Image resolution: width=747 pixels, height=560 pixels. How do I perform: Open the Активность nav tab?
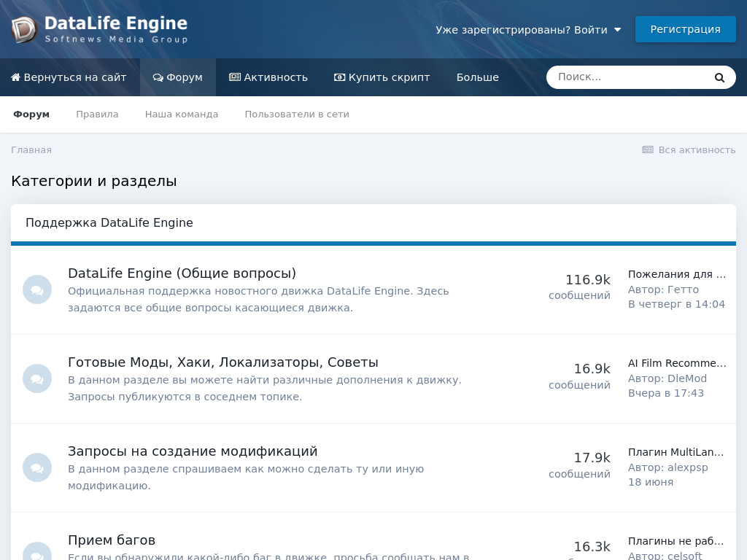(x=268, y=77)
